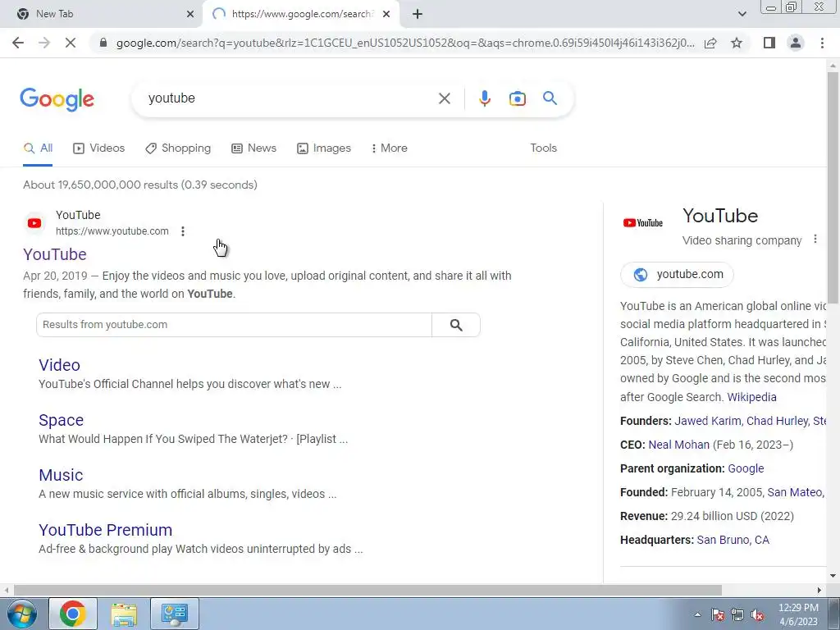Open the Windows Start menu
The image size is (840, 630).
21,614
